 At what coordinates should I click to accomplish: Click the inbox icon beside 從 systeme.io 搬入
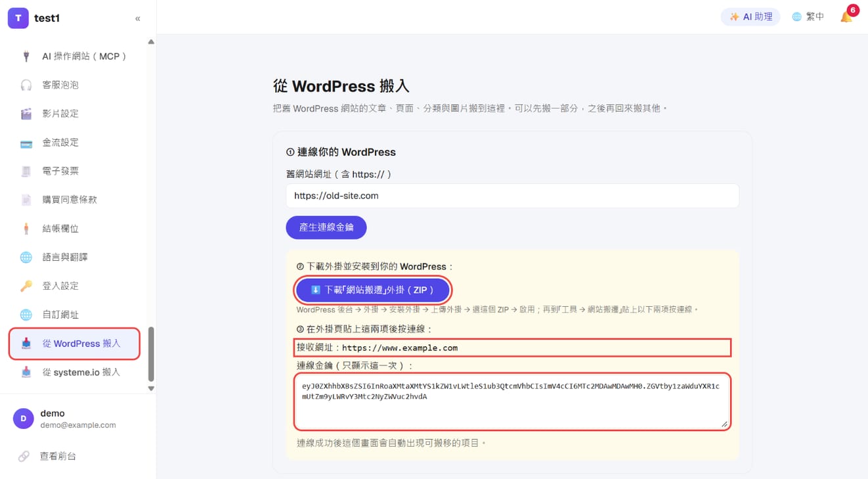(26, 372)
